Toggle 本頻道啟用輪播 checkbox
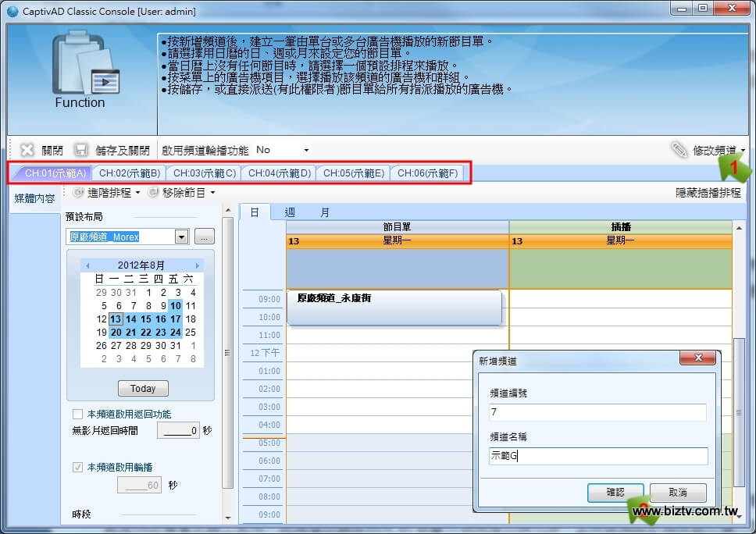Viewport: 756px width, 534px height. coord(77,467)
